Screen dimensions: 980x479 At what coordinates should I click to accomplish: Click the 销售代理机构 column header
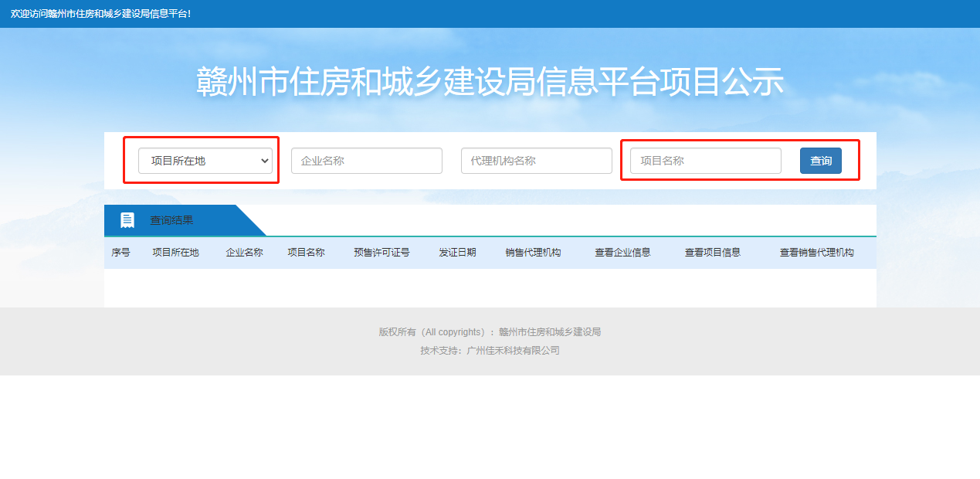533,252
